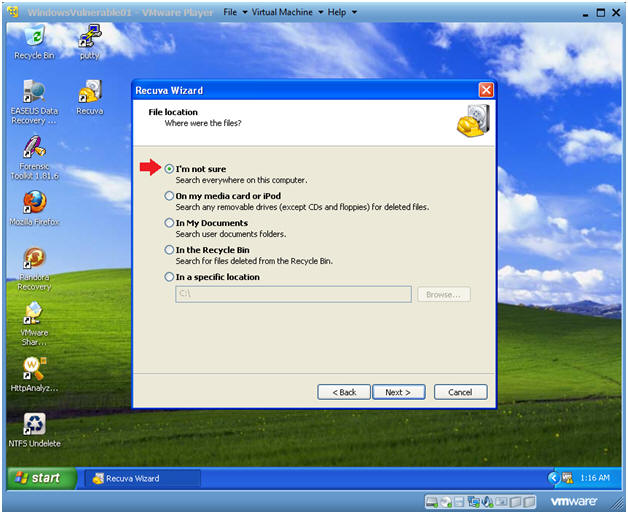The width and height of the screenshot is (628, 514).
Task: Click "Search user documents folders." description text
Action: click(x=231, y=234)
